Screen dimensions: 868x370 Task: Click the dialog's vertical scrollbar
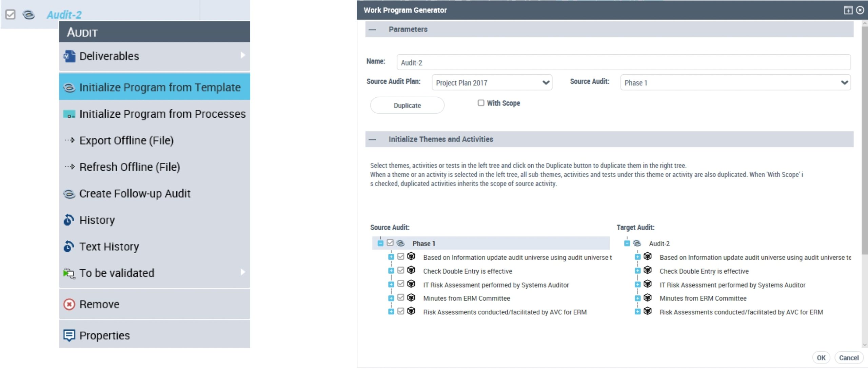tap(864, 136)
